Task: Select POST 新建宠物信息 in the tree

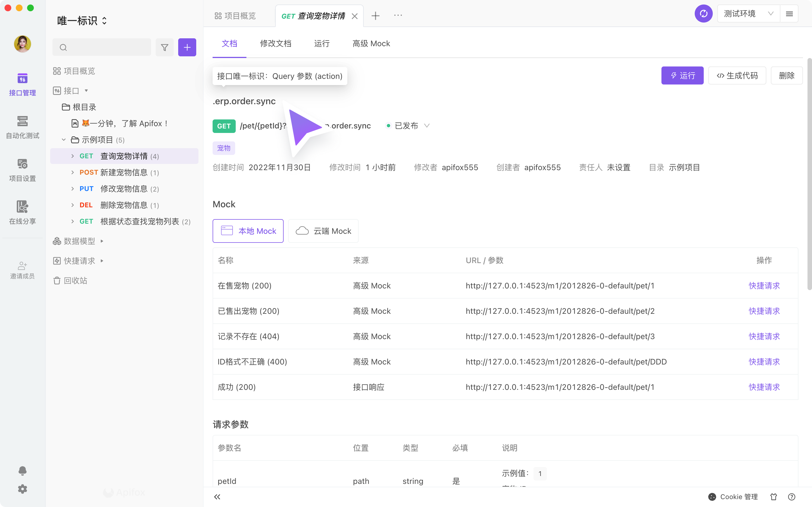Action: click(123, 172)
